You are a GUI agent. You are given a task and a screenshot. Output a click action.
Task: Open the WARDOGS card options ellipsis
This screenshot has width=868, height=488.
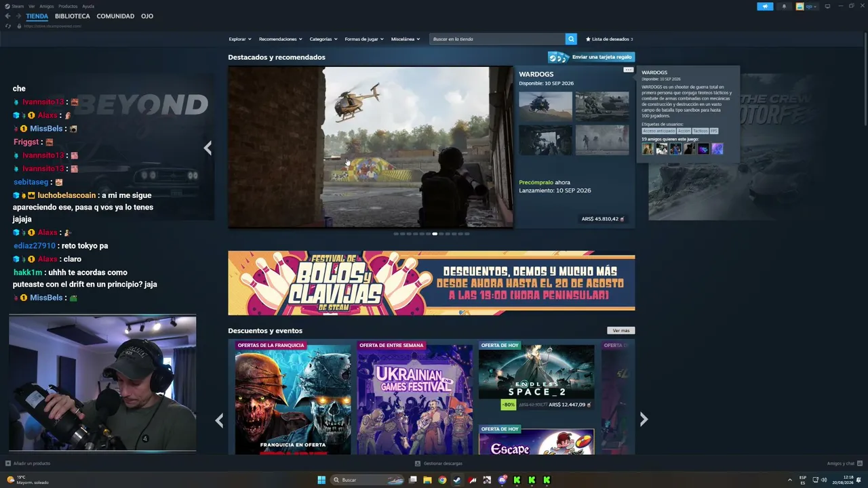click(628, 70)
